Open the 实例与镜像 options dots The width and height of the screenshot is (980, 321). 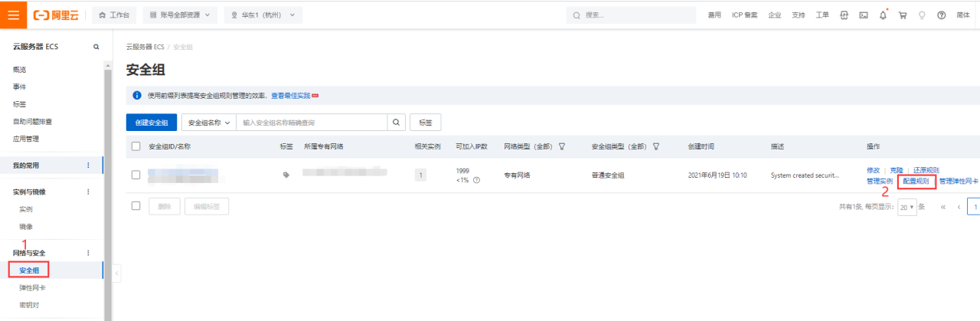(88, 192)
